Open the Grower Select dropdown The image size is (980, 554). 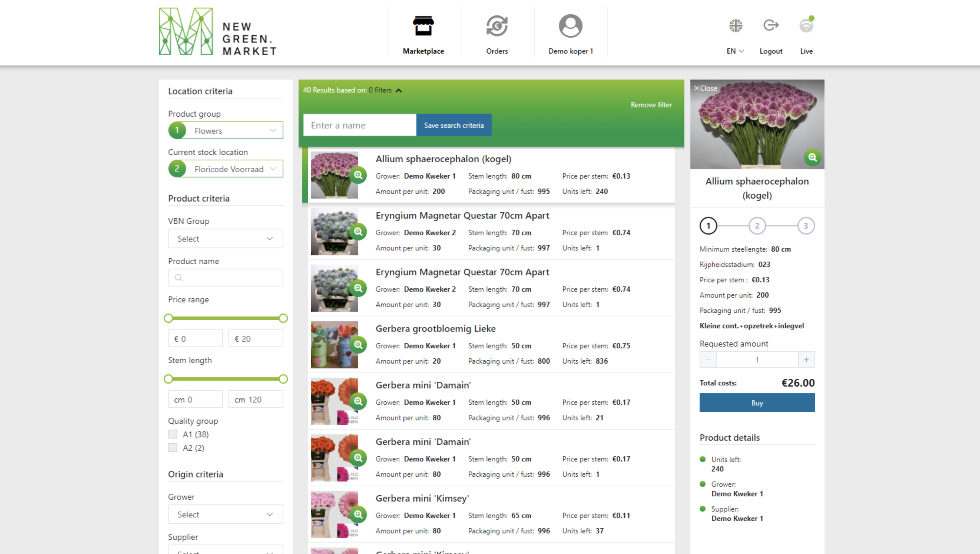(226, 515)
